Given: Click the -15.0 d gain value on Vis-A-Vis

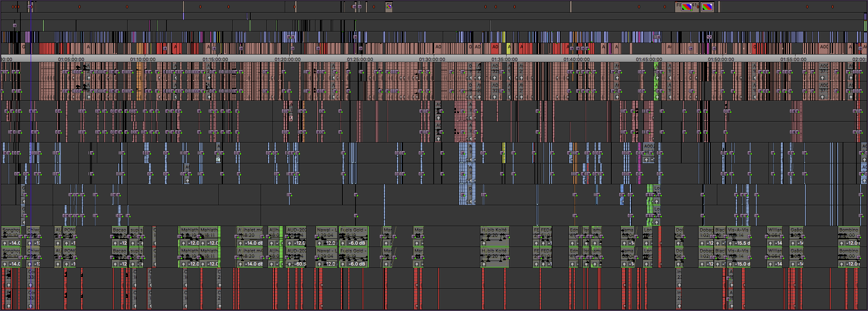Looking at the screenshot, I should [x=743, y=264].
